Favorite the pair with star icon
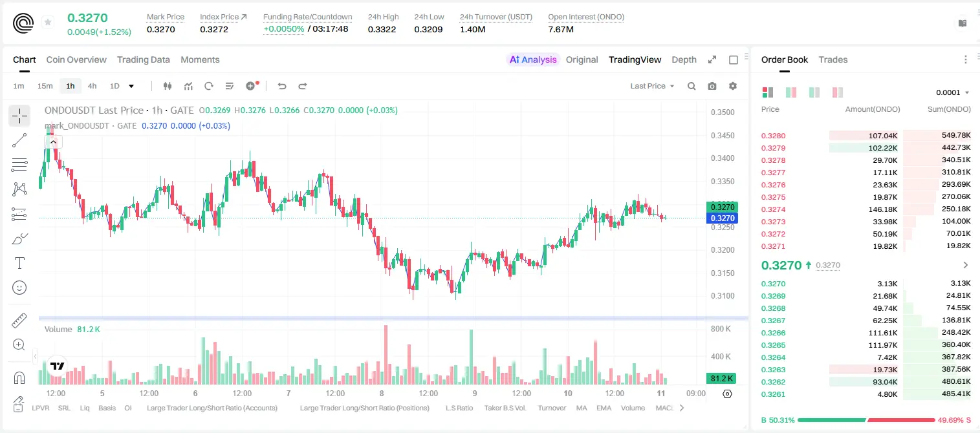 47,22
